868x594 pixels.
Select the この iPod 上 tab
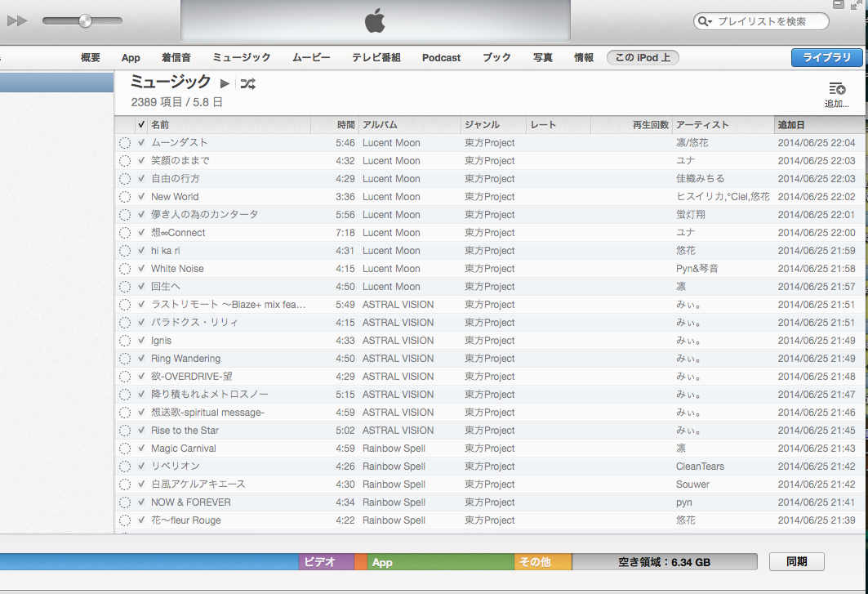tap(643, 58)
